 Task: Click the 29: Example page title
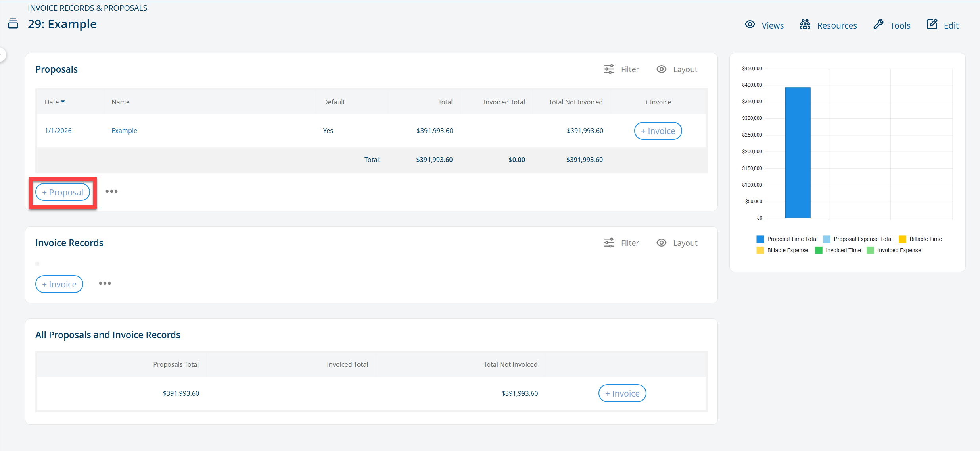[x=62, y=24]
